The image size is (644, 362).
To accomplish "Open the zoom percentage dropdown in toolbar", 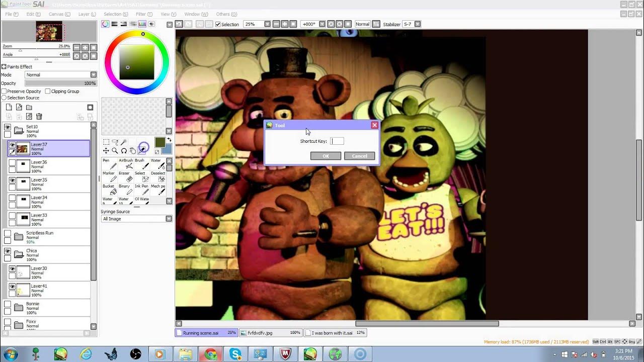I will tap(267, 24).
